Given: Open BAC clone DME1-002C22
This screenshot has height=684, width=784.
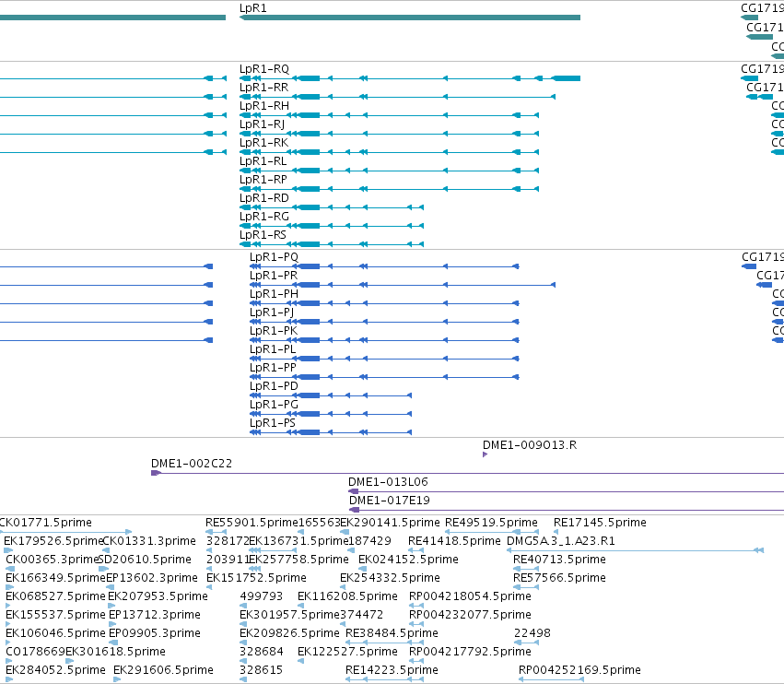Looking at the screenshot, I should pos(192,464).
